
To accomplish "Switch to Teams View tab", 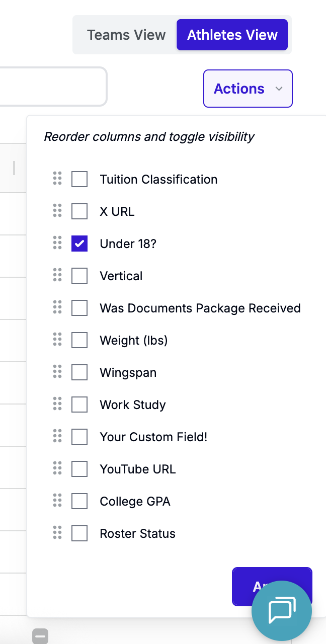I will (x=126, y=35).
